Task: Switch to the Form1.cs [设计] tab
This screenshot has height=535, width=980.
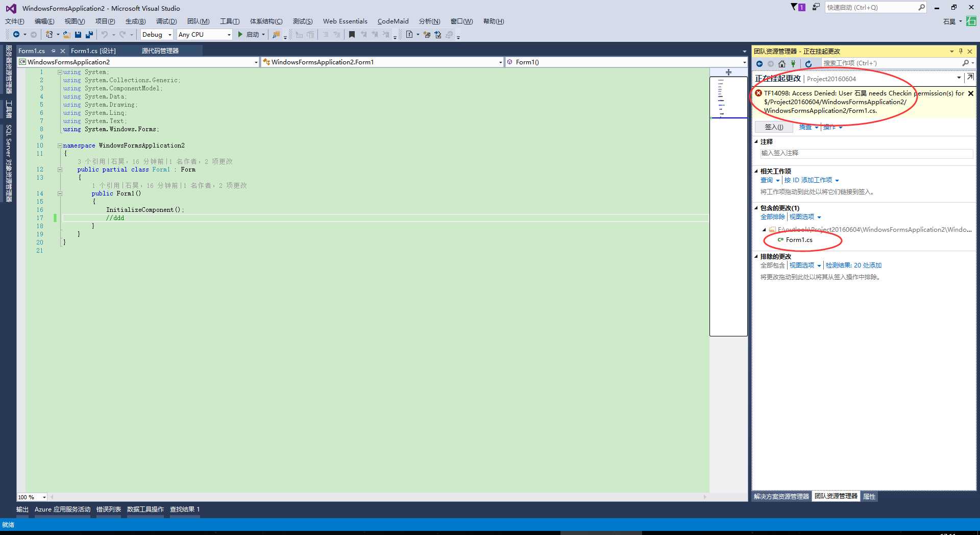Action: (93, 51)
